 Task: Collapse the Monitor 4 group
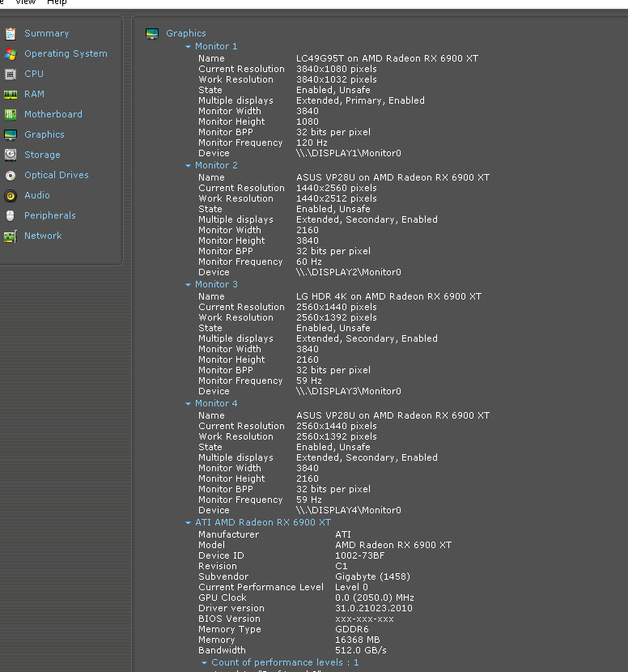coord(188,404)
